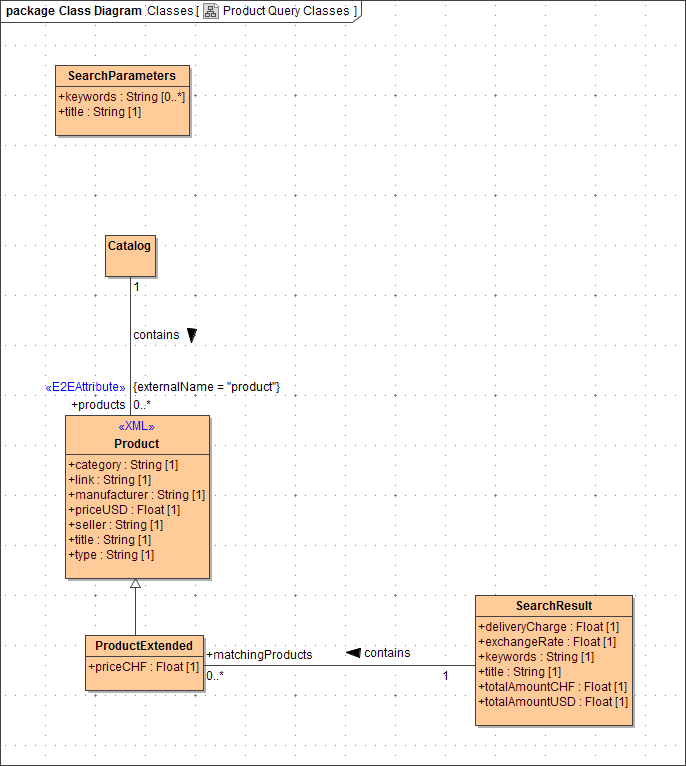The image size is (686, 766).
Task: Click the «XML» stereotype on Product
Action: pos(137,427)
